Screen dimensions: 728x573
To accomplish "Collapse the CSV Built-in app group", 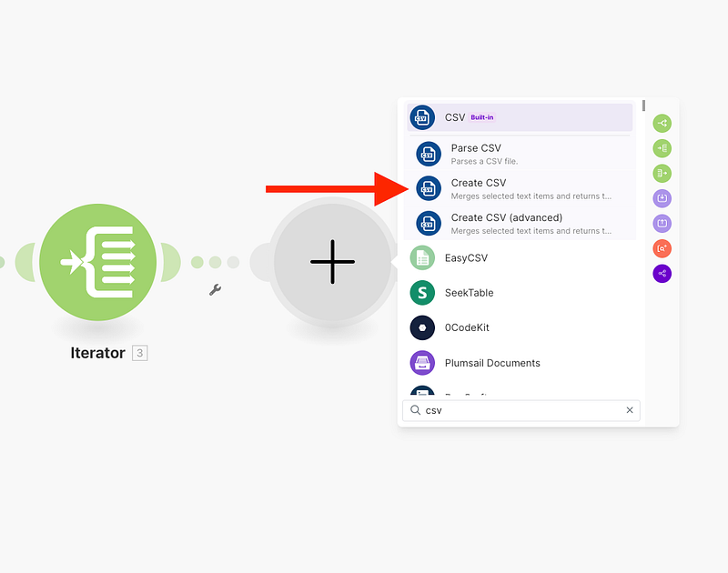I will 519,117.
